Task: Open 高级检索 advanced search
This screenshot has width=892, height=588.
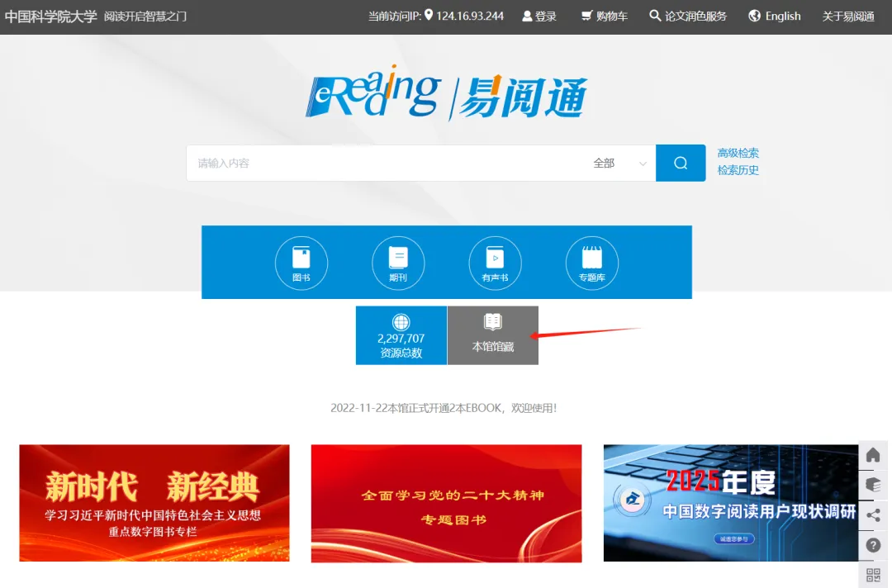Action: [x=738, y=153]
